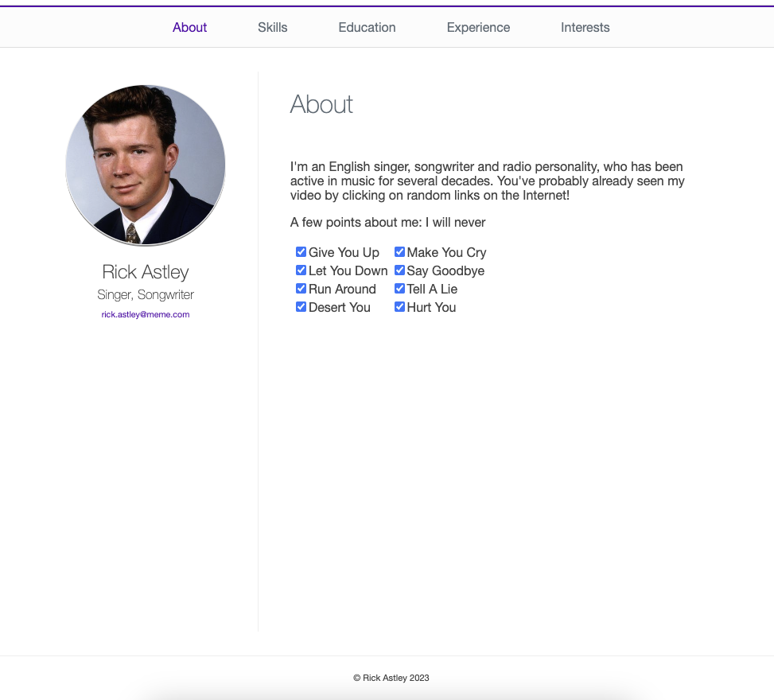Open the Experience nav item
This screenshot has height=700, width=774.
(x=478, y=28)
